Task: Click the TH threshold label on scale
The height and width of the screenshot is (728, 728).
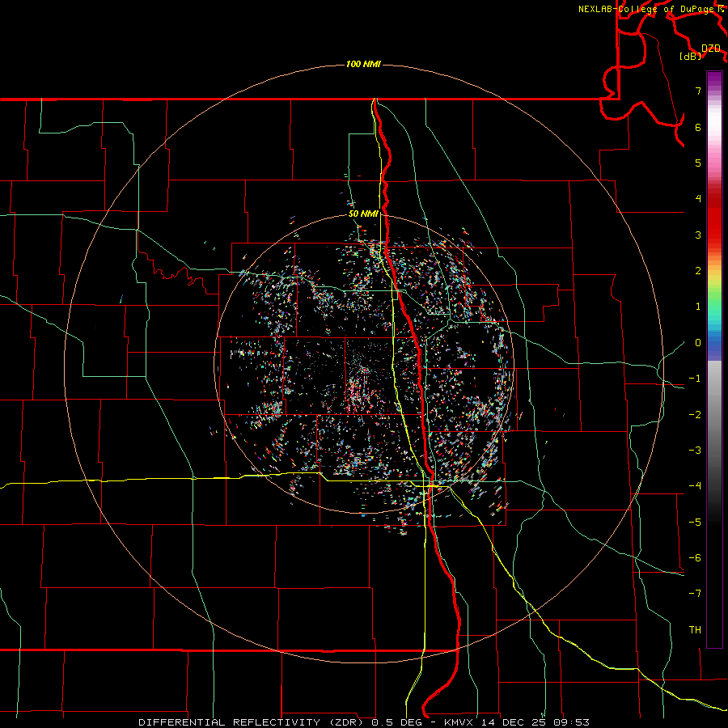Action: [695, 630]
